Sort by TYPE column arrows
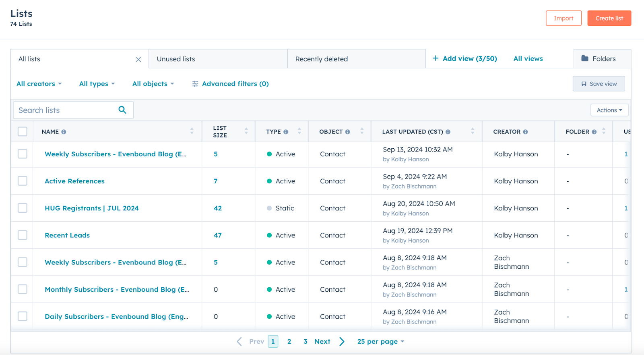The height and width of the screenshot is (355, 644). point(299,131)
